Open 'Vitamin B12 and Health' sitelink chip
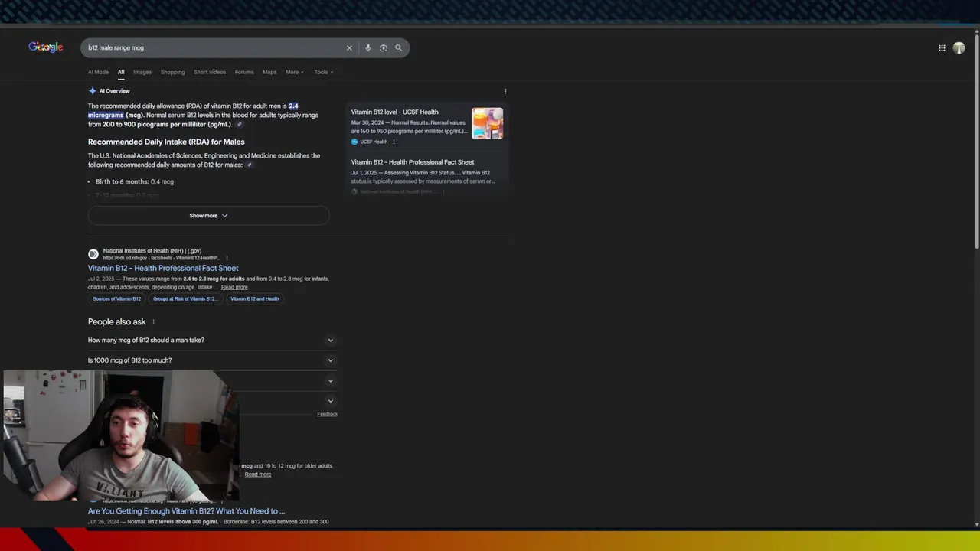 click(254, 298)
